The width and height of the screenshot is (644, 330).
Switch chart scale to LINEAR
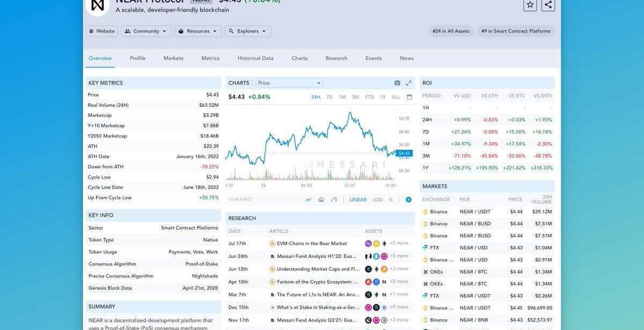pyautogui.click(x=358, y=200)
